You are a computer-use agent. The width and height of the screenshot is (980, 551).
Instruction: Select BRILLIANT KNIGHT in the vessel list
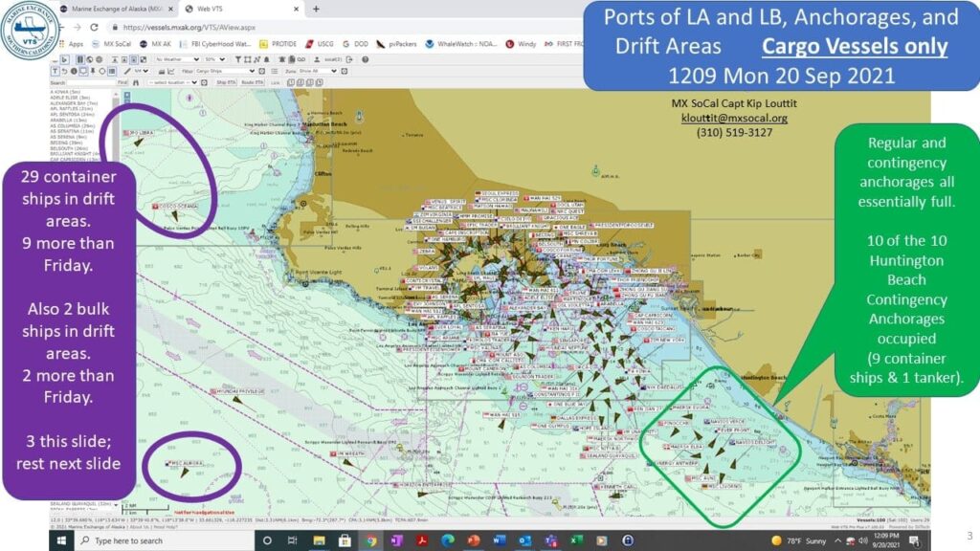[75, 153]
